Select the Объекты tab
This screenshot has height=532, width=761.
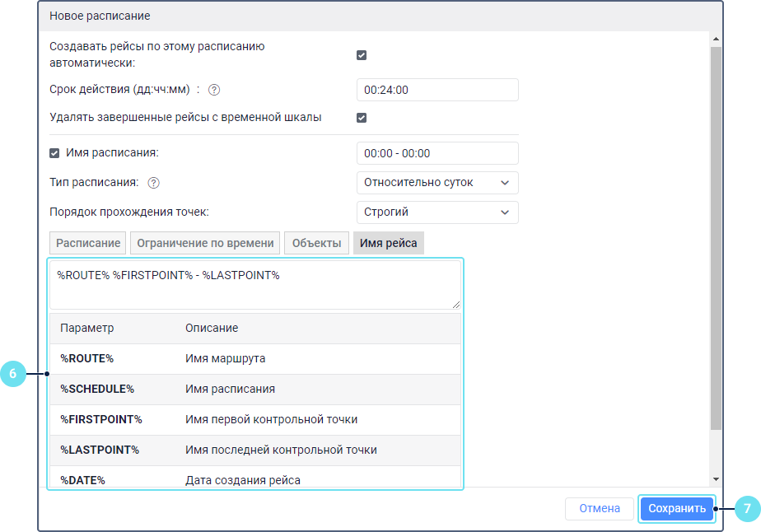coord(316,243)
